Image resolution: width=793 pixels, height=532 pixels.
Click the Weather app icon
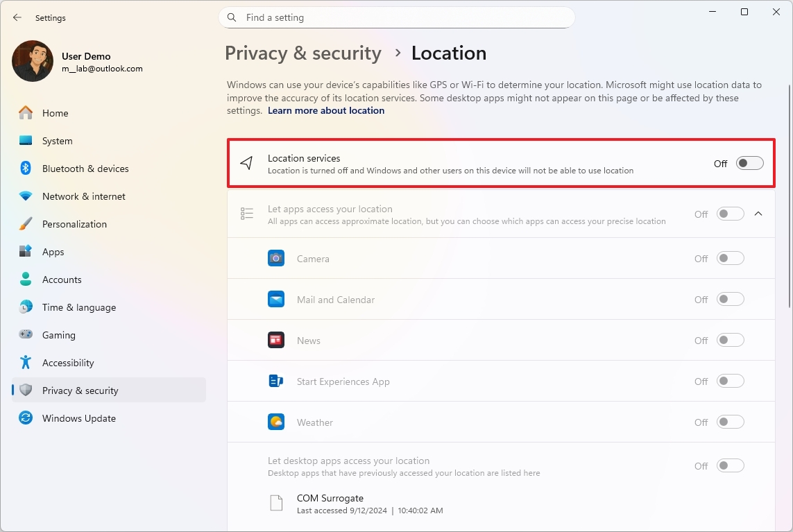pos(276,422)
